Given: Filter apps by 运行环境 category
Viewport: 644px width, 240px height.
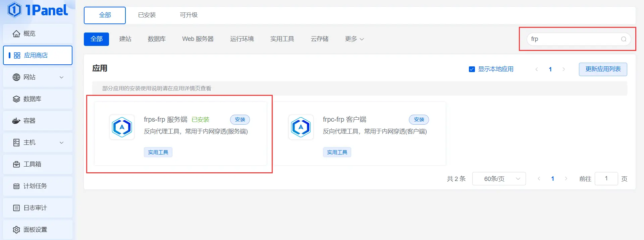Looking at the screenshot, I should (x=242, y=39).
